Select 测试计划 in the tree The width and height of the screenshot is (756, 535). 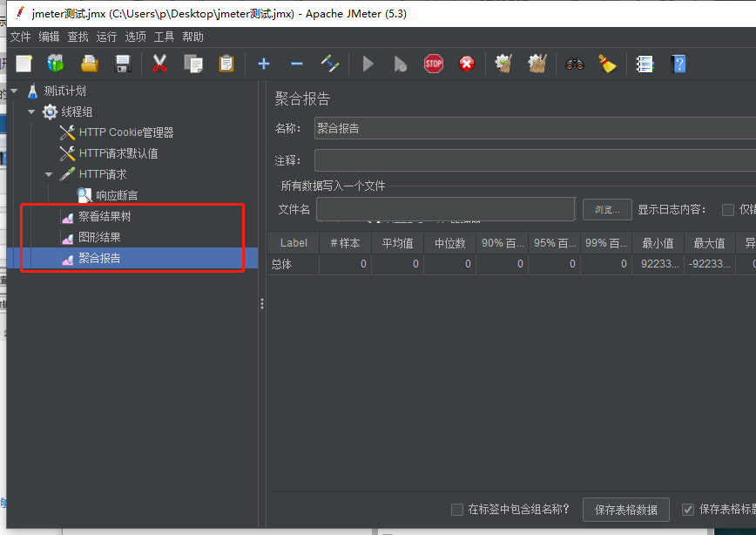(64, 91)
